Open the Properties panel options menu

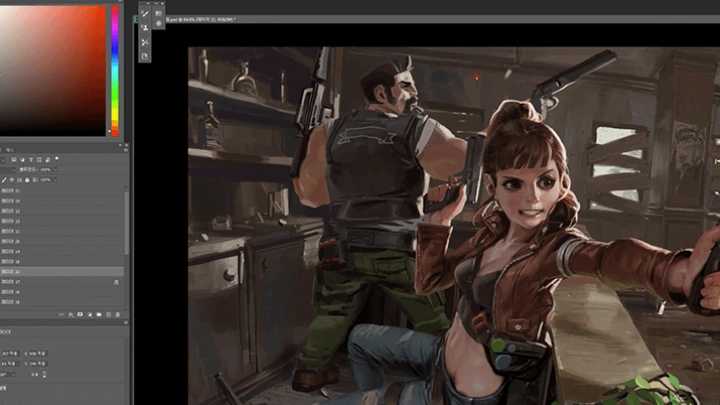126,322
